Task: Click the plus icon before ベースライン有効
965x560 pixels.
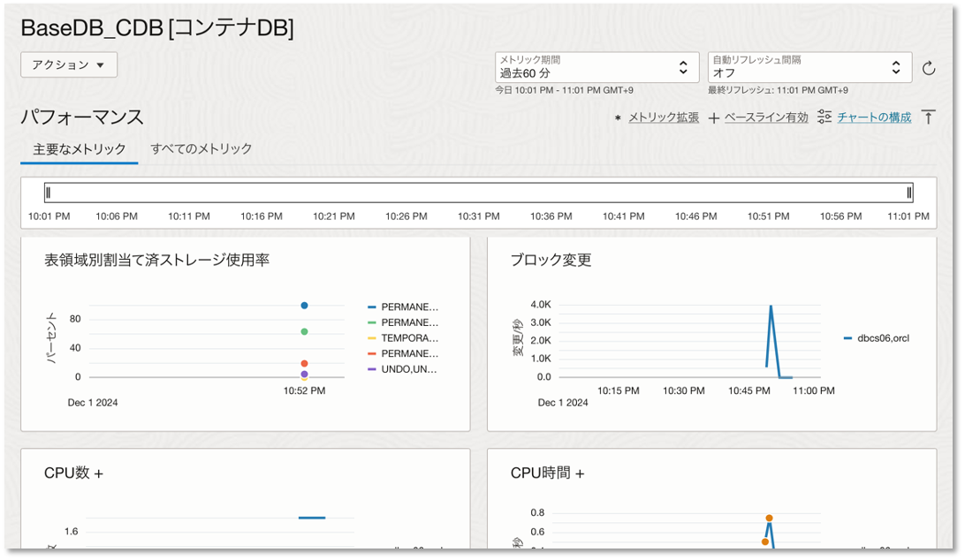Action: pos(714,117)
